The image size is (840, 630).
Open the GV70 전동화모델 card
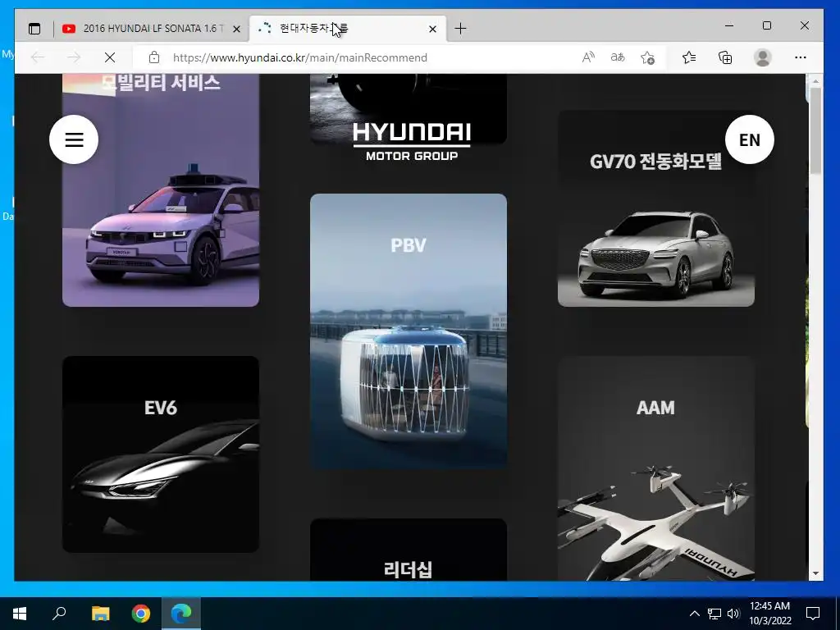coord(656,208)
